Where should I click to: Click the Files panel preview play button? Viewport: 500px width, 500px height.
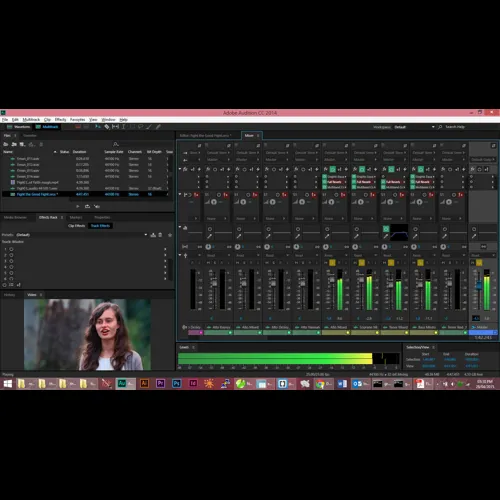click(78, 206)
